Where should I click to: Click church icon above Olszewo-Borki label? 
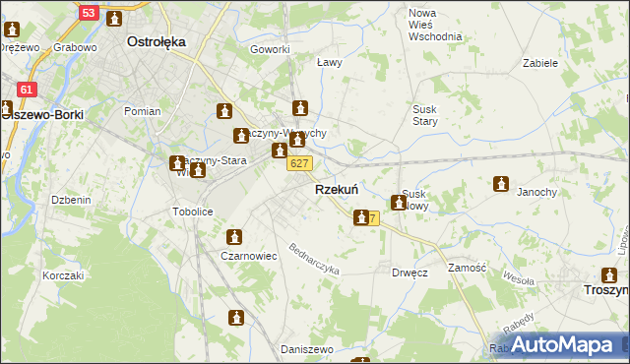click(6, 108)
